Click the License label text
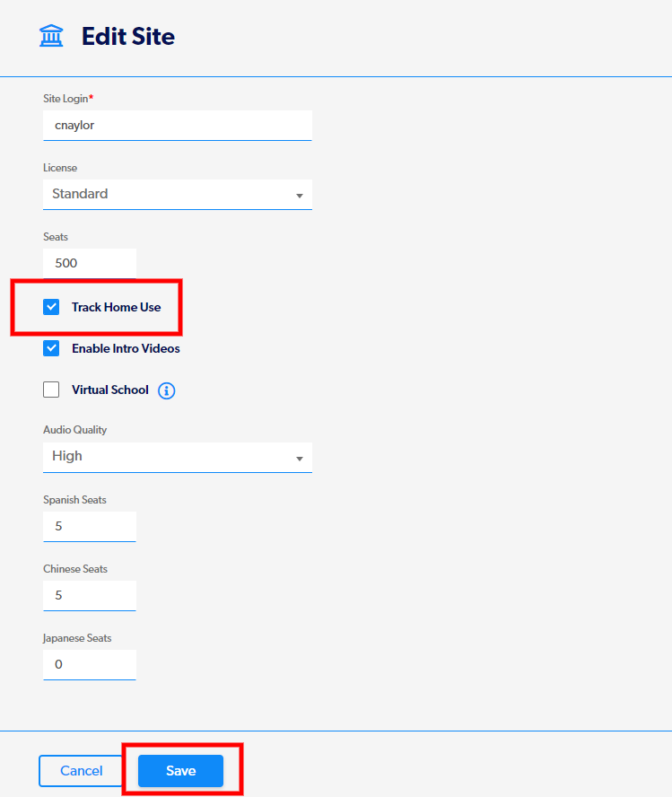 click(x=60, y=168)
